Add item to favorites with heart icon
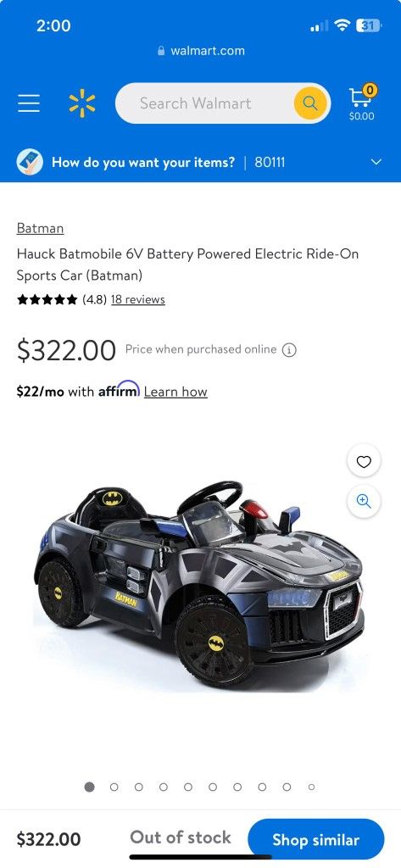 (364, 462)
